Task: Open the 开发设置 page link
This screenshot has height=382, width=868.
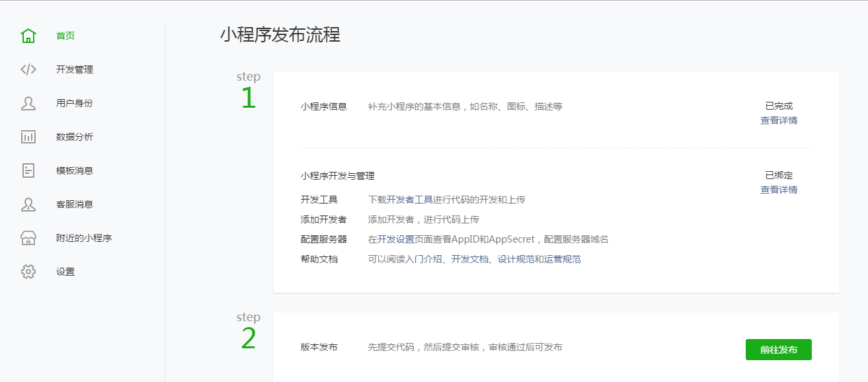Action: [x=395, y=239]
